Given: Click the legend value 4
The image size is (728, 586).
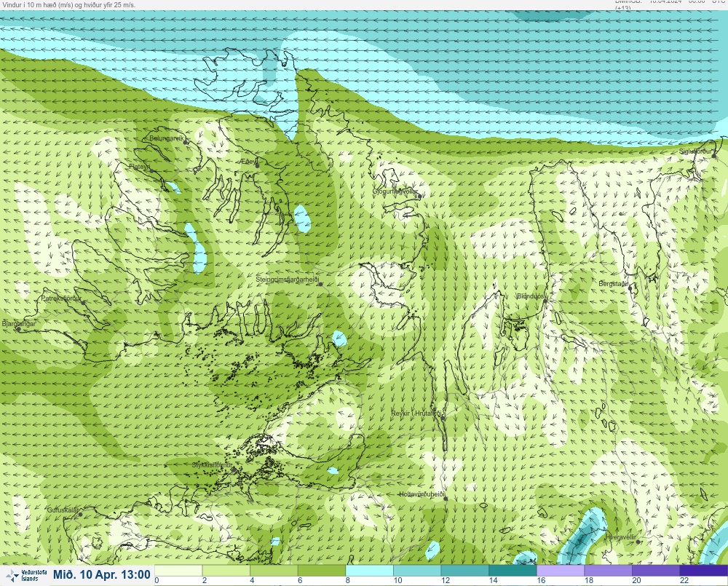Looking at the screenshot, I should [252, 580].
